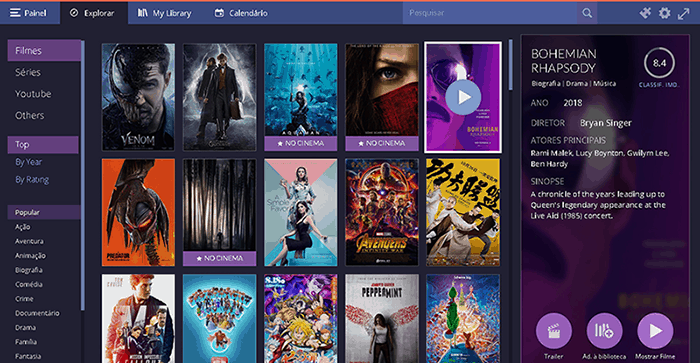Open the colorful anime movie poster
The height and width of the screenshot is (363, 700).
pos(301,319)
